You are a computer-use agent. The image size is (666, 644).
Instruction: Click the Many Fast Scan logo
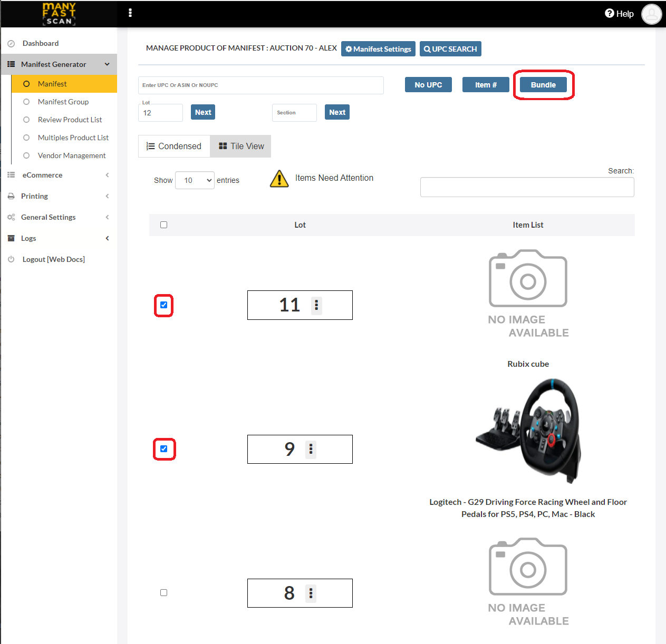point(59,14)
